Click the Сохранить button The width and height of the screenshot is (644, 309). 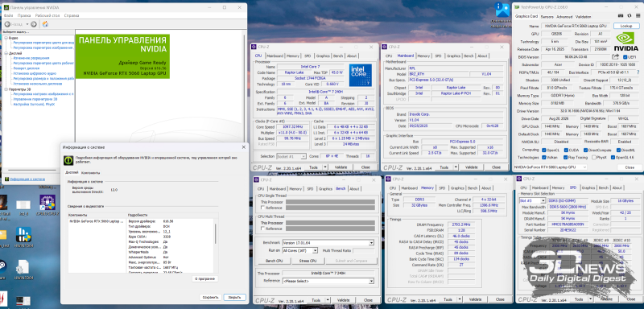click(210, 297)
